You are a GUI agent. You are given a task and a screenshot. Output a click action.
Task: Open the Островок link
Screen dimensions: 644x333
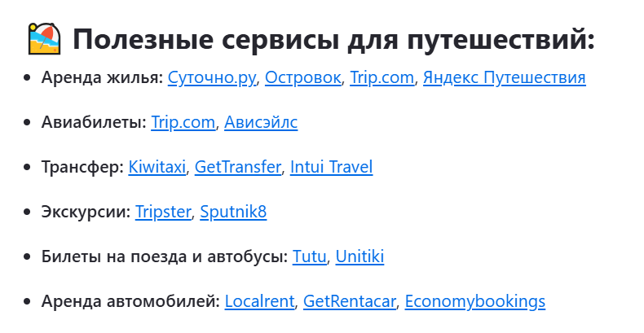302,77
